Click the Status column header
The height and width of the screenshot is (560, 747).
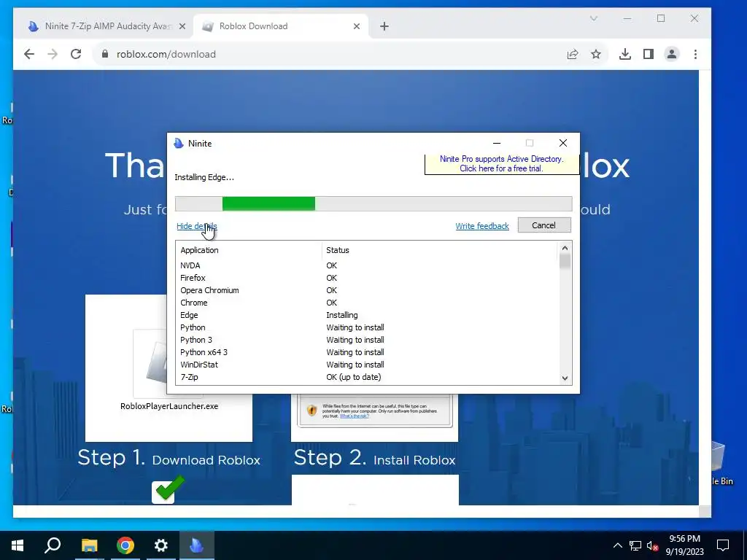click(337, 250)
